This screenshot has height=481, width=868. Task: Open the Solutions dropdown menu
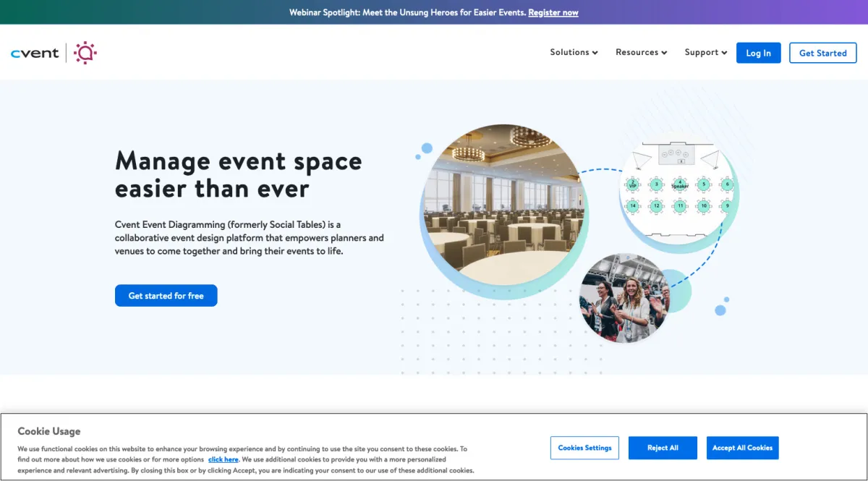tap(574, 52)
